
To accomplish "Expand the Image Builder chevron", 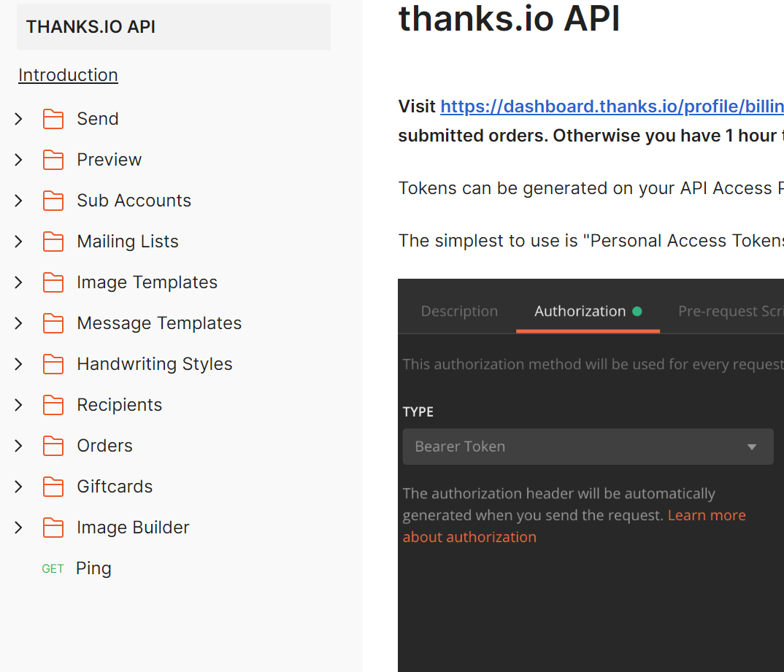I will point(18,528).
